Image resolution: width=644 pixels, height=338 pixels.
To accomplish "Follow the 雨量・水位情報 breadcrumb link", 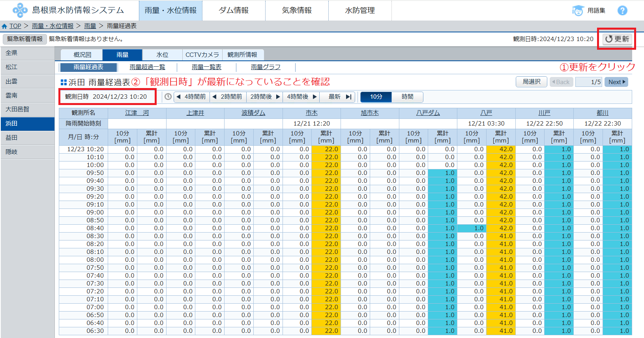I will pos(52,26).
